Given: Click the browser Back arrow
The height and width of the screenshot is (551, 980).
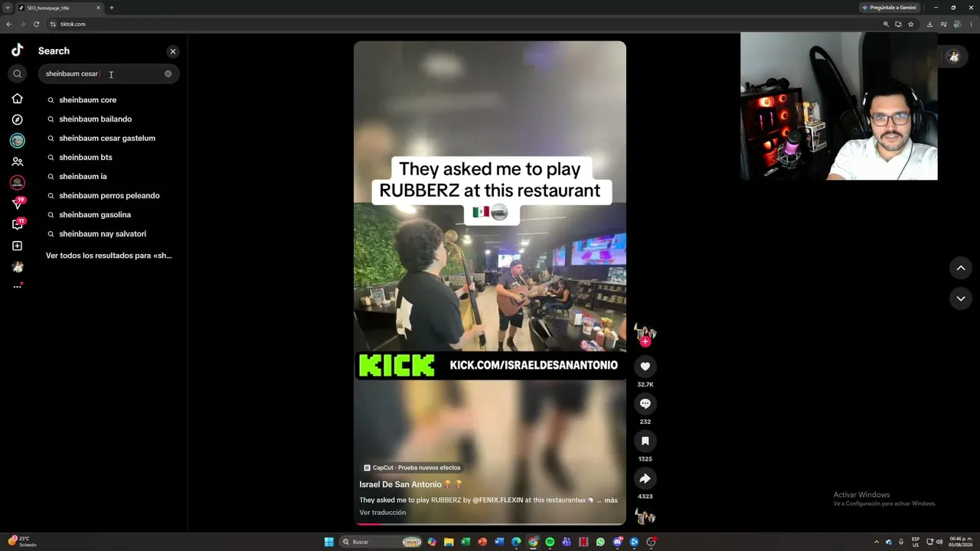Looking at the screenshot, I should (8, 24).
